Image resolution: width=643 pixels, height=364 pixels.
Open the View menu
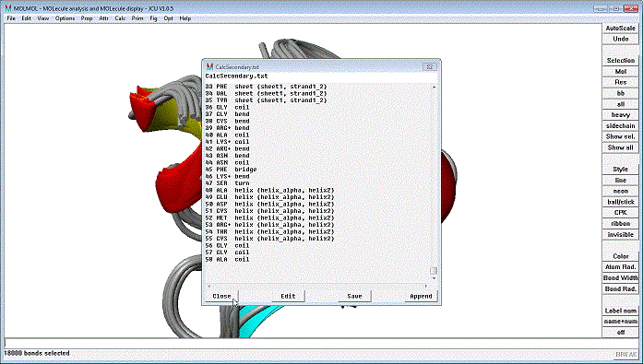43,18
